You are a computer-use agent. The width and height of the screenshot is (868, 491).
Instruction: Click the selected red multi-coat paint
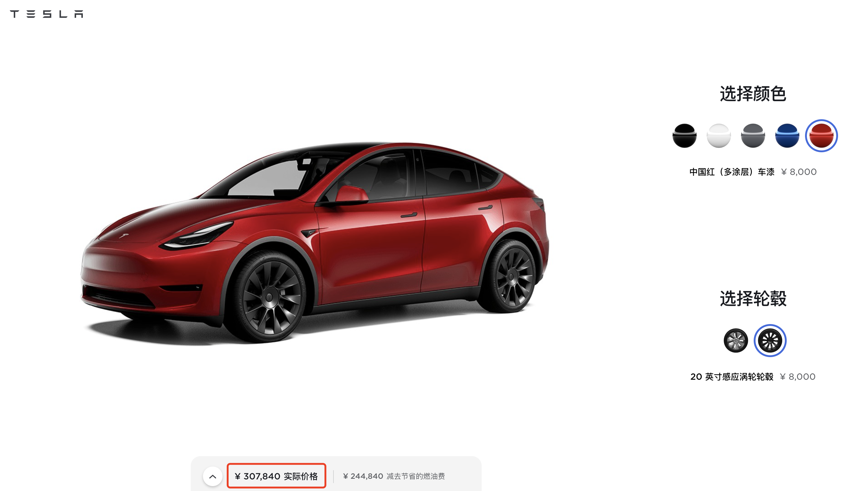[x=821, y=135]
